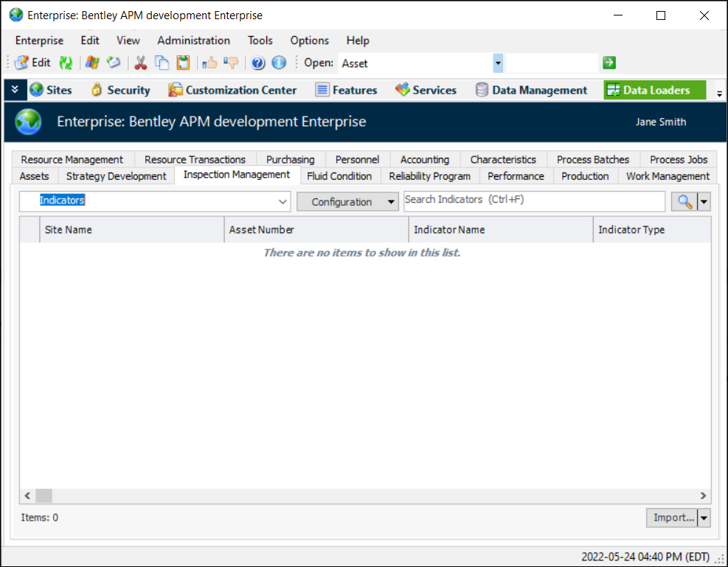Collapse the navigation bar with double chevron
Image resolution: width=728 pixels, height=567 pixels.
click(15, 90)
